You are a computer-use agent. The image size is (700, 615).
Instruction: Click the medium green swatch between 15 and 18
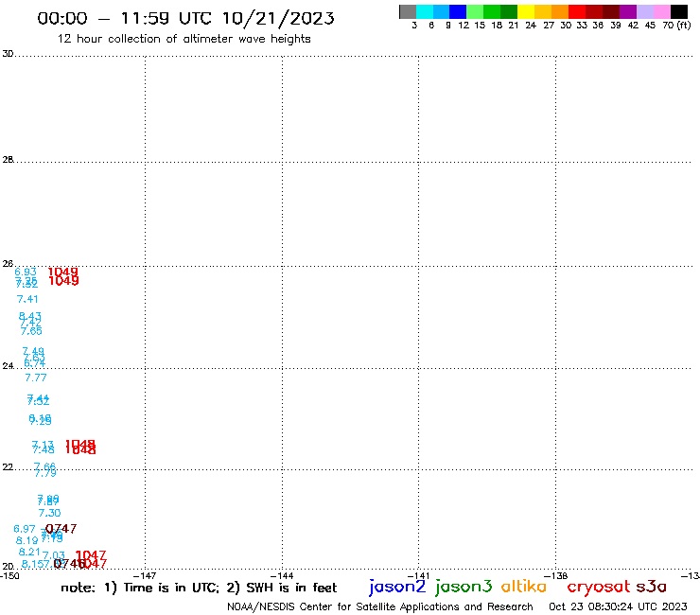[492, 11]
